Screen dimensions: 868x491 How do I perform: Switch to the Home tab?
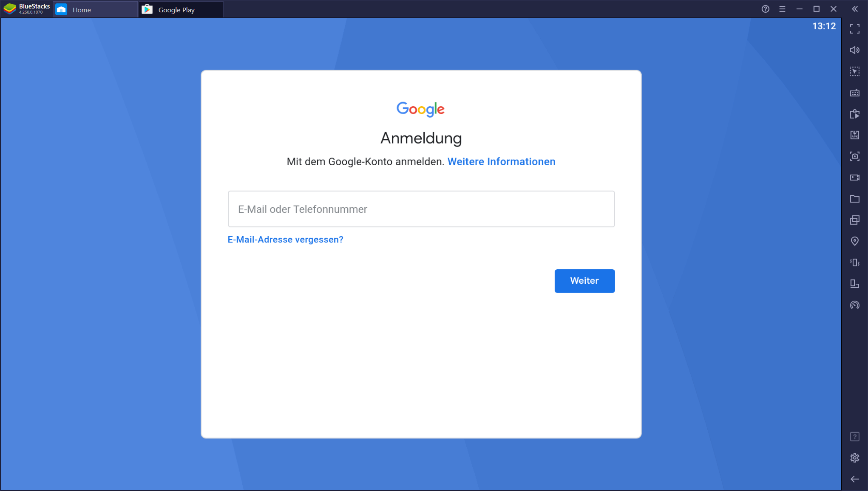coord(95,9)
